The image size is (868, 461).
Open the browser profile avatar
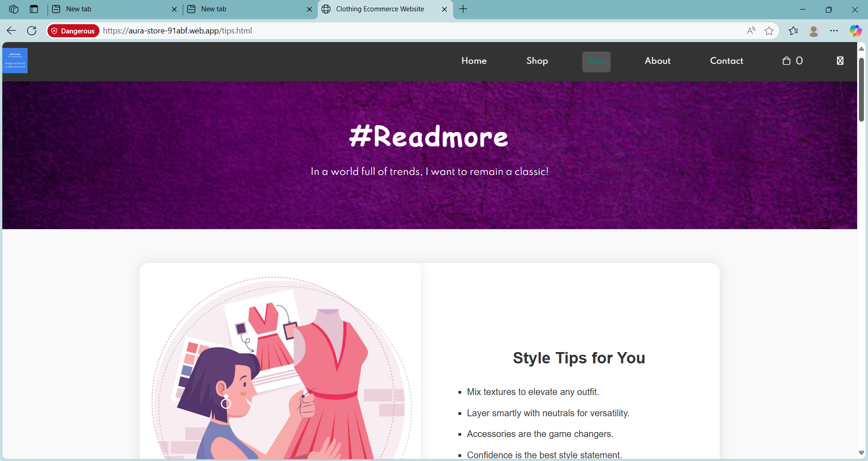[x=814, y=31]
